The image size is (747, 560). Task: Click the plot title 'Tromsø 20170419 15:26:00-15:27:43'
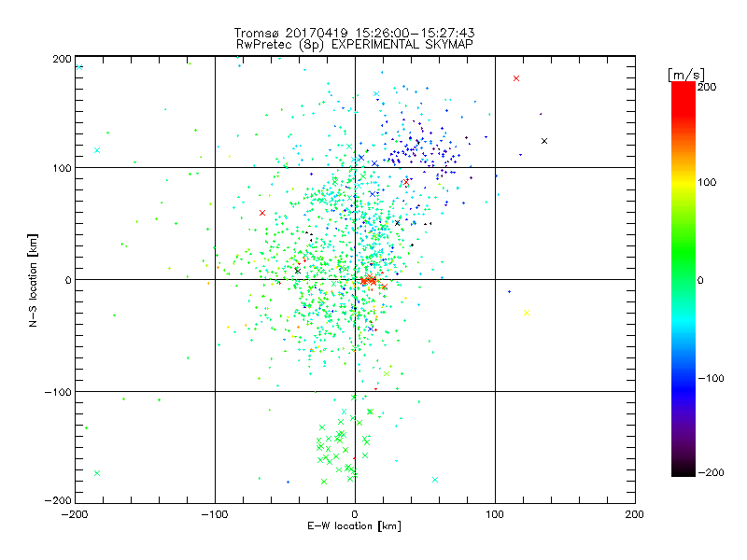(x=354, y=33)
